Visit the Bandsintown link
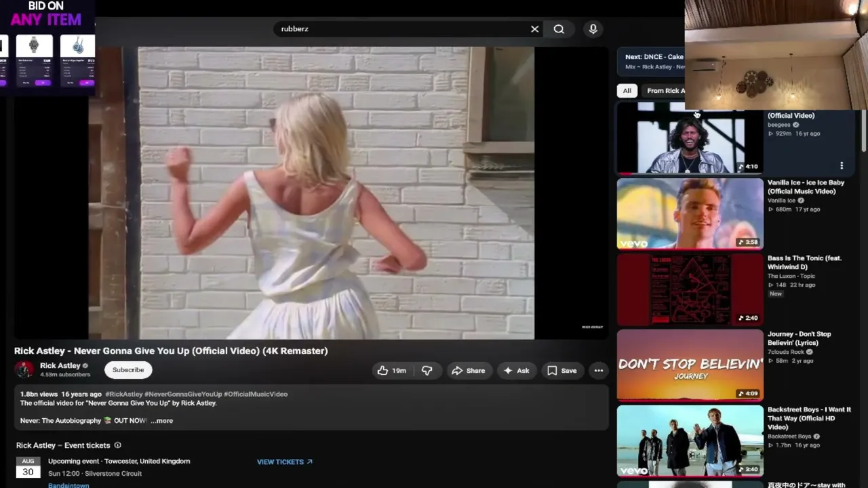Viewport: 868px width, 488px height. click(68, 485)
